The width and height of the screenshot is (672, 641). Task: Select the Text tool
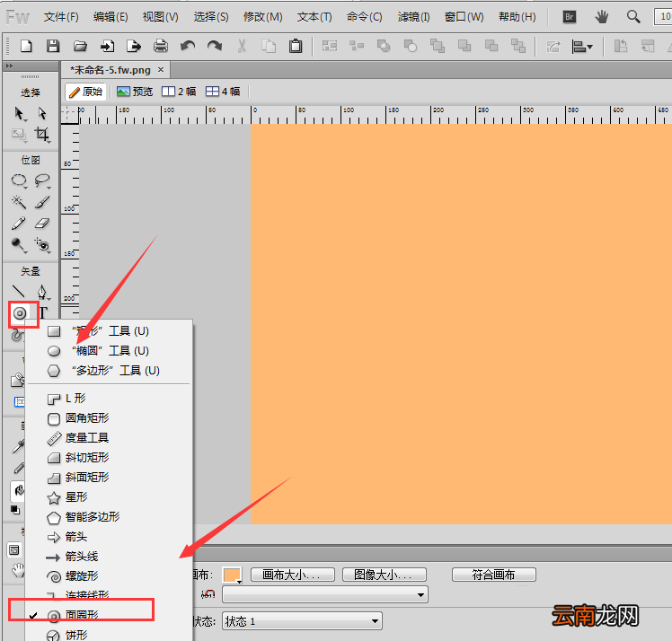click(x=43, y=313)
